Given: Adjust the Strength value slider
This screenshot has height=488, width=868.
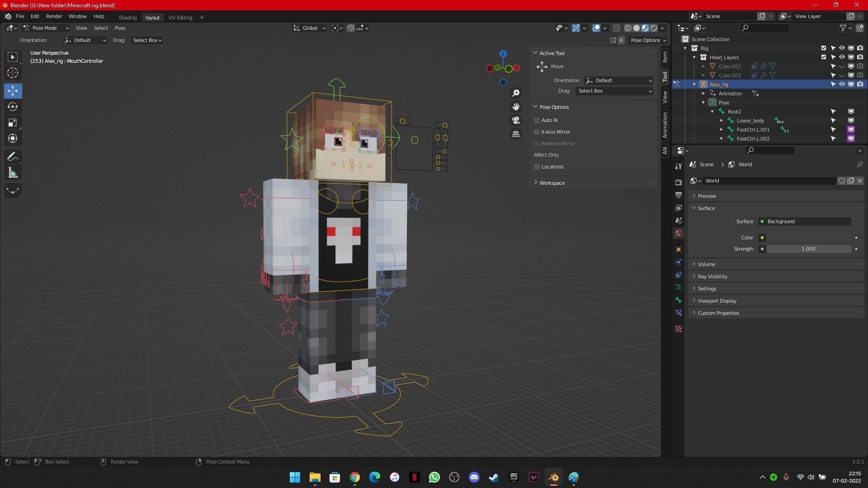Looking at the screenshot, I should coord(808,249).
